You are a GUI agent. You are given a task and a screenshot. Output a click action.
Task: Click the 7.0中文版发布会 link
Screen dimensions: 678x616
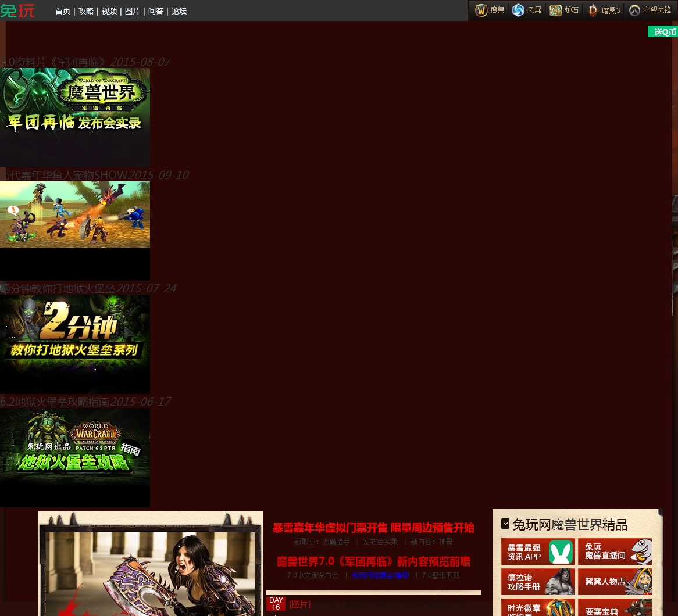point(313,575)
